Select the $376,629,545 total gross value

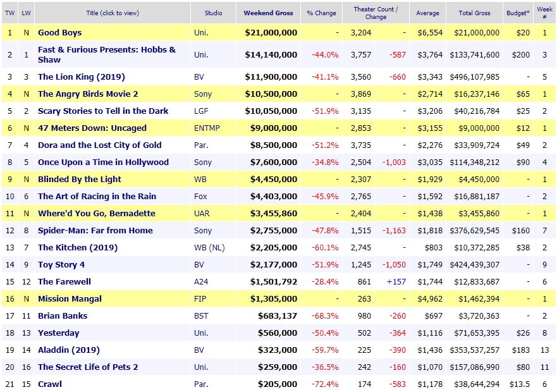pos(475,231)
